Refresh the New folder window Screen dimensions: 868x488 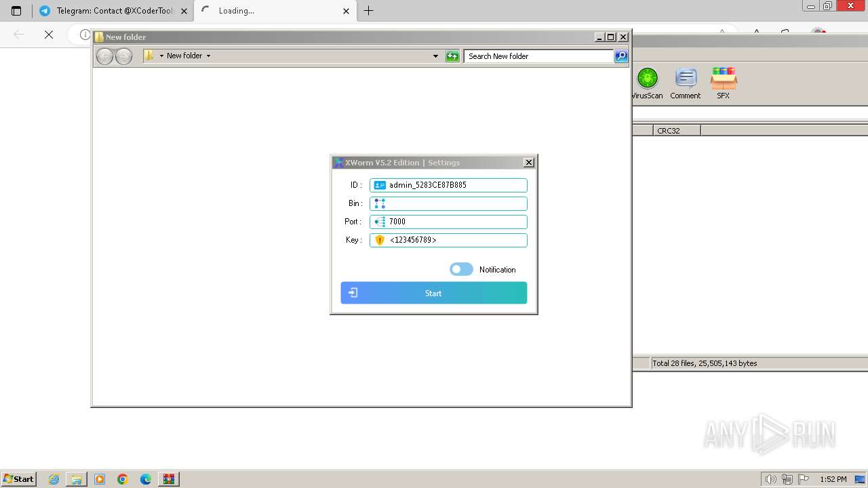point(452,56)
